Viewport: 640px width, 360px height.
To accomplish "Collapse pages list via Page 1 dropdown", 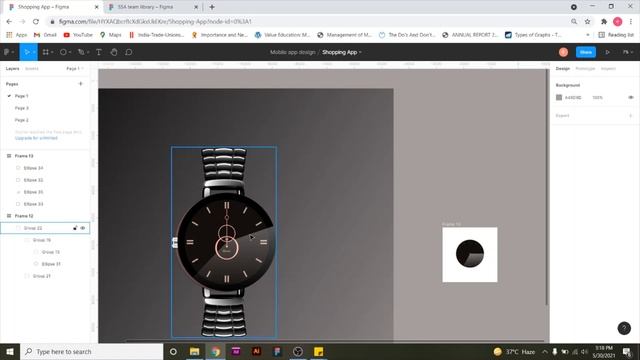I will pos(75,69).
